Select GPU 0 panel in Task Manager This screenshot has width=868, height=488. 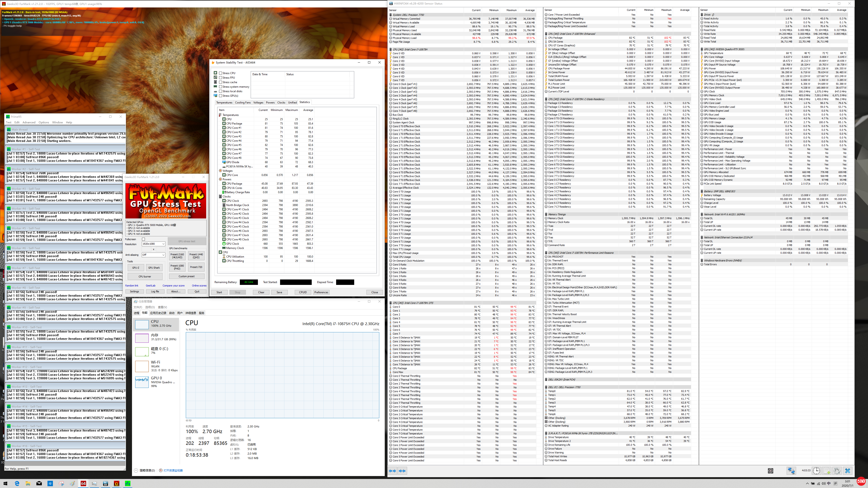pos(156,382)
